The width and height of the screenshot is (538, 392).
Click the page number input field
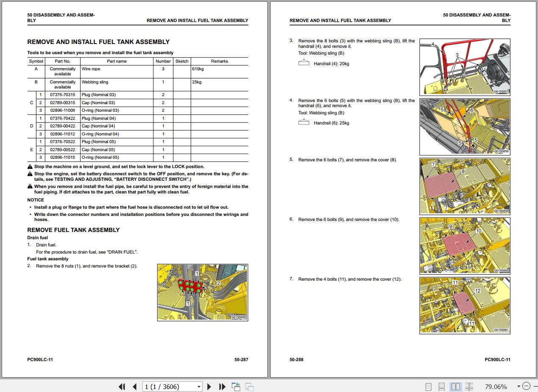(x=169, y=386)
